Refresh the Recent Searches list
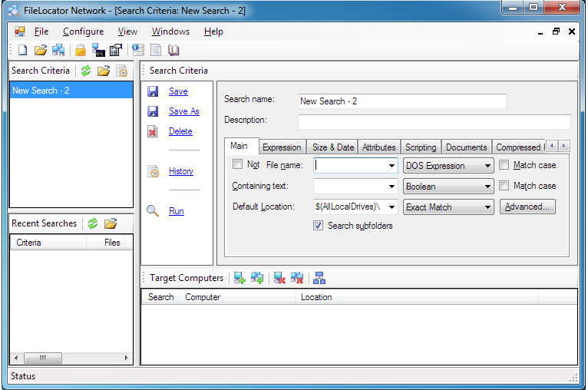The height and width of the screenshot is (390, 588). pos(93,223)
